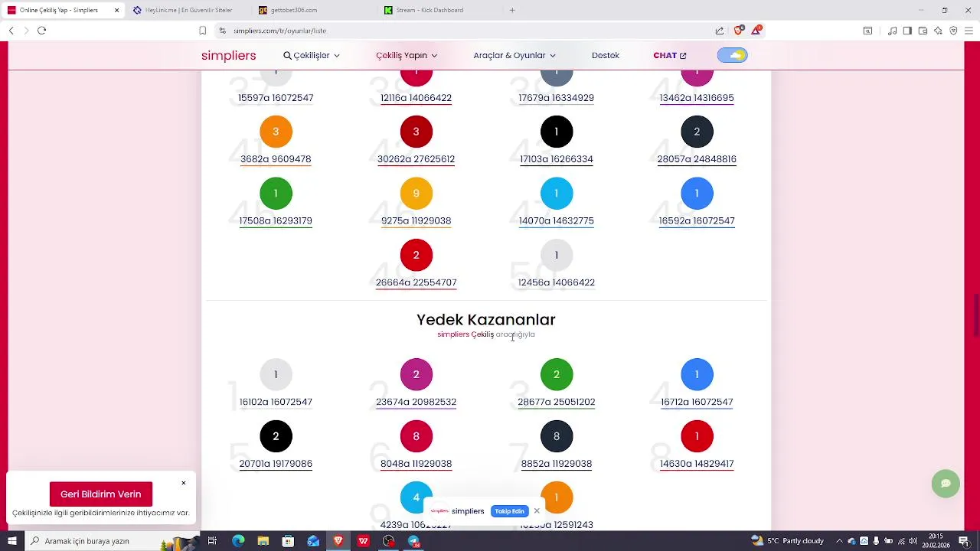Go back to the previous page
The image size is (980, 551).
[11, 31]
